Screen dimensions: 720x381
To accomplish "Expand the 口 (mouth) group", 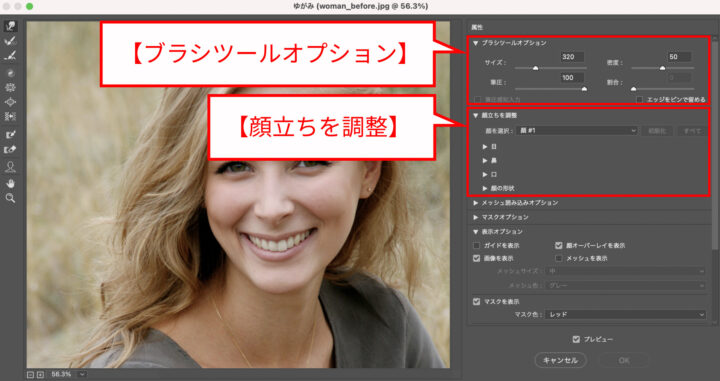I will [x=484, y=174].
